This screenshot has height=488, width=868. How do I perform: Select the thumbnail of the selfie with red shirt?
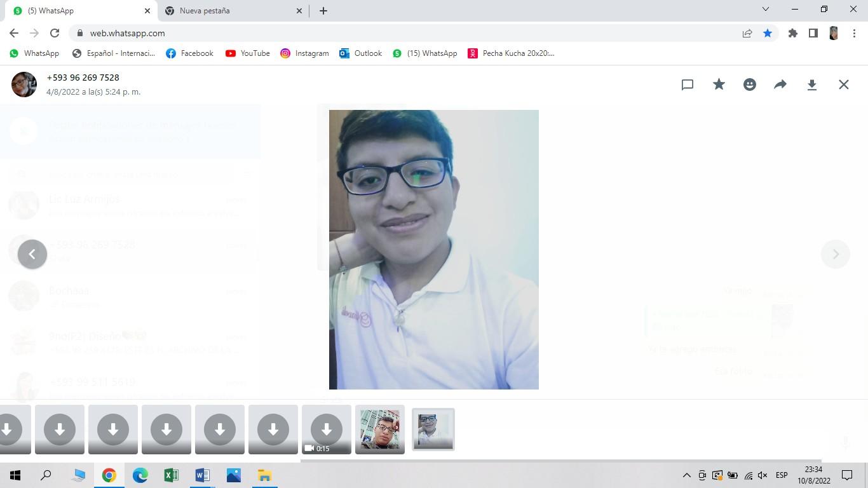(380, 430)
